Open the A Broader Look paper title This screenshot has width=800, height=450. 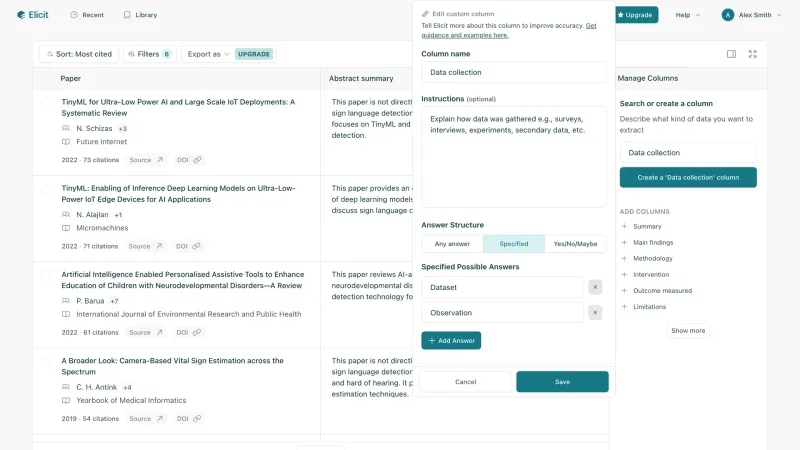pyautogui.click(x=172, y=366)
